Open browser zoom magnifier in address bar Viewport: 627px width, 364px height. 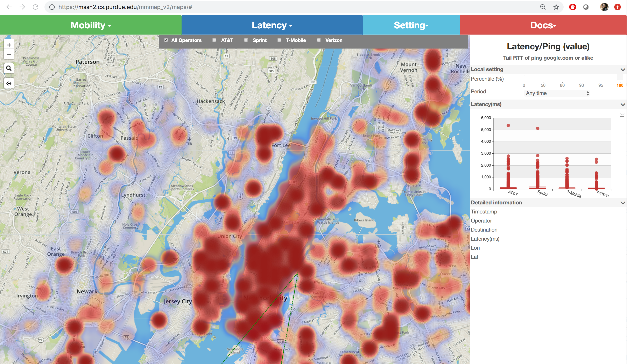543,7
